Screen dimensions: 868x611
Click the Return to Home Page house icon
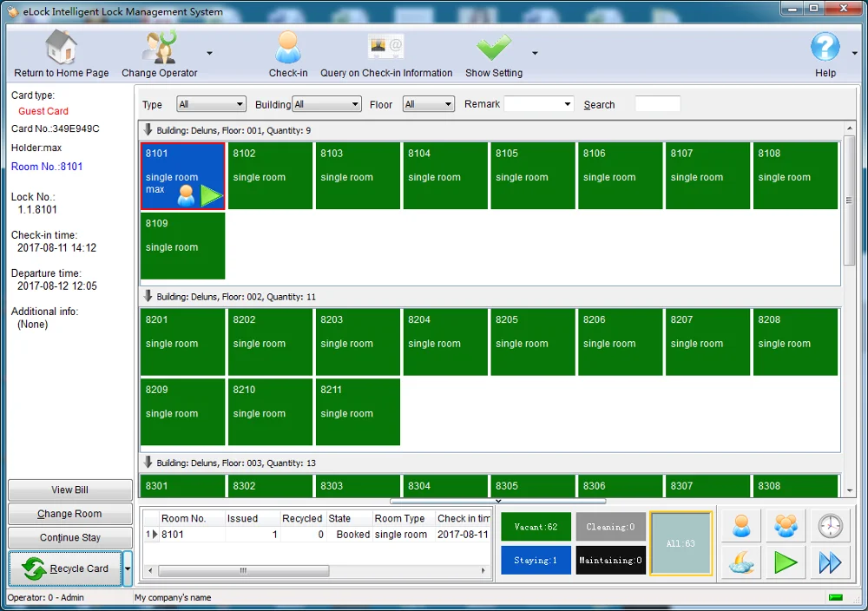click(x=61, y=48)
